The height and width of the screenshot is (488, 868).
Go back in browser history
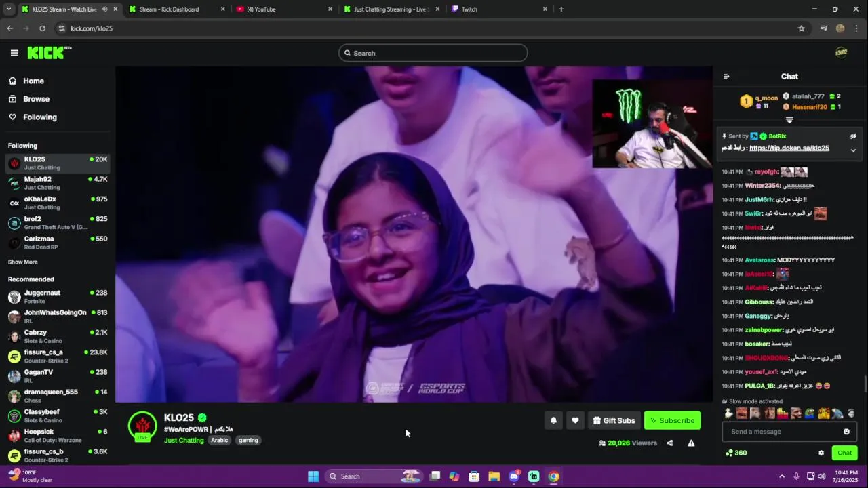pos(9,28)
